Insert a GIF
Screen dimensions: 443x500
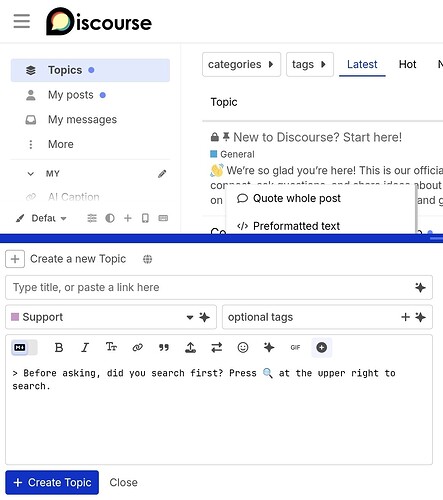click(295, 348)
